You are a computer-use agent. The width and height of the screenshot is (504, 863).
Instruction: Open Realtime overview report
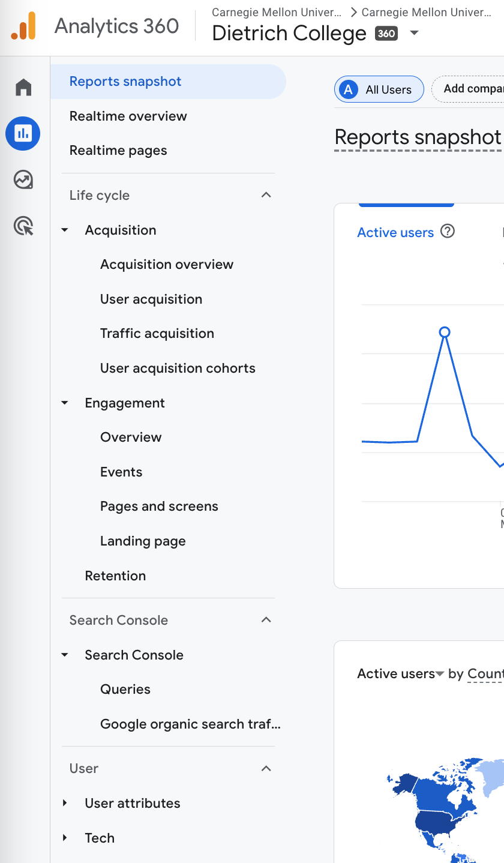click(x=128, y=116)
